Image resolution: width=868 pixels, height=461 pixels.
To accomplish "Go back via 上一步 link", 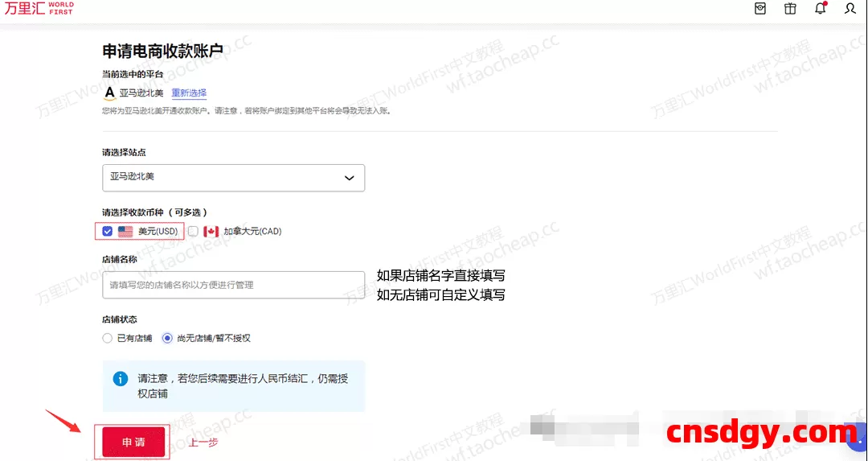I will [203, 442].
